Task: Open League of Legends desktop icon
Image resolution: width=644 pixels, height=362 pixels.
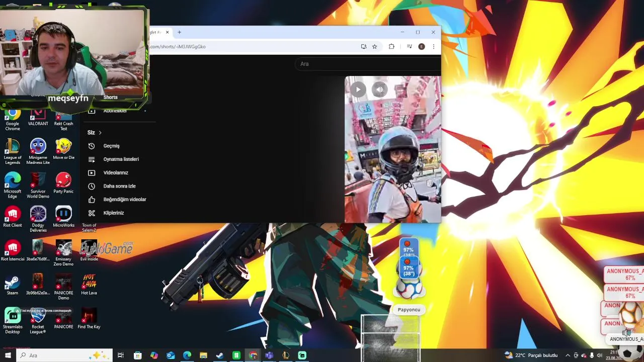Action: (13, 152)
